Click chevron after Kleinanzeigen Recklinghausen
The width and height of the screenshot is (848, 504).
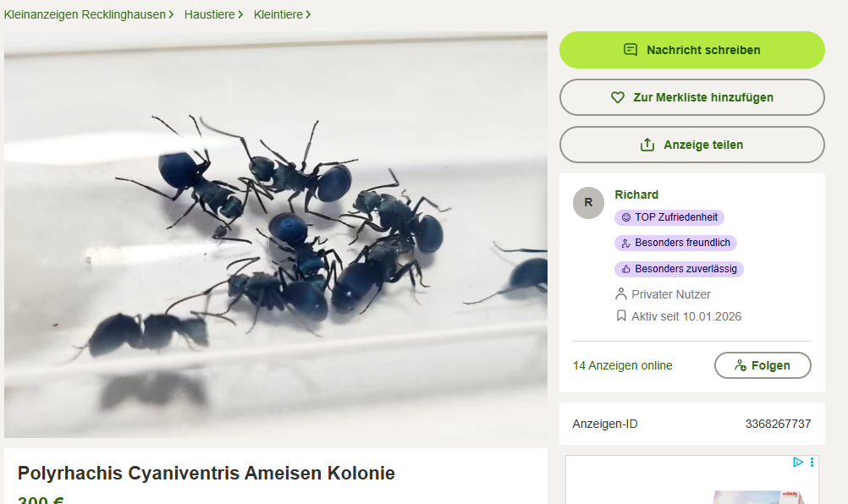(x=171, y=14)
